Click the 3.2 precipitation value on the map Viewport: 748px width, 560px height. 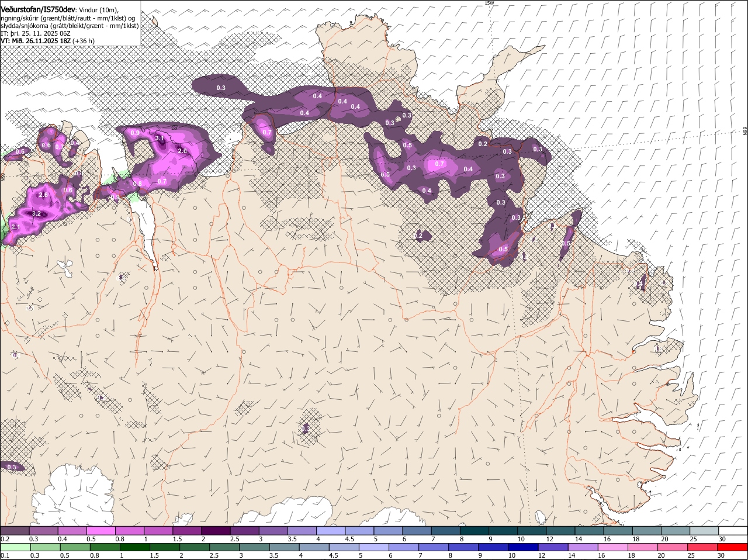pyautogui.click(x=36, y=213)
